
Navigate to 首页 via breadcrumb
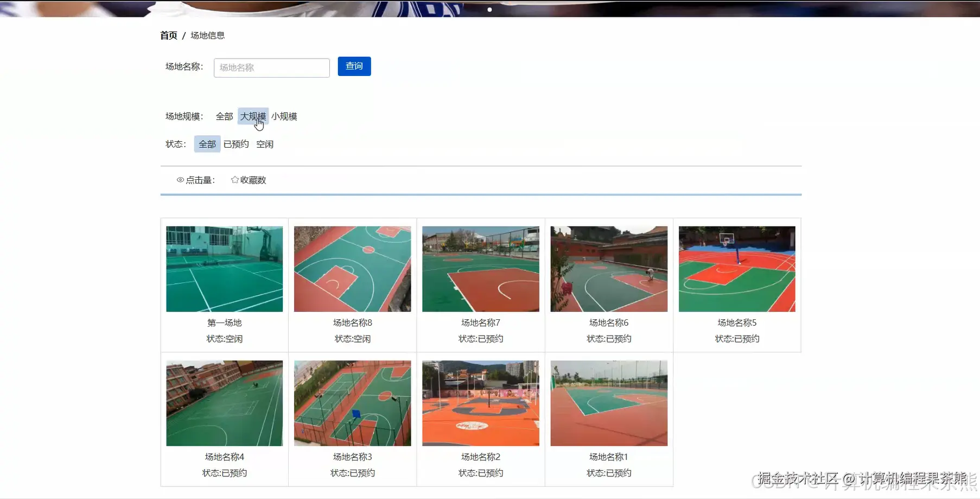tap(169, 35)
